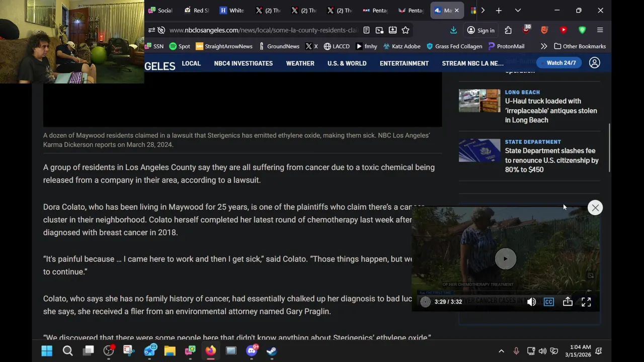Toggle closed captions with the CC button
The width and height of the screenshot is (644, 362).
(549, 302)
